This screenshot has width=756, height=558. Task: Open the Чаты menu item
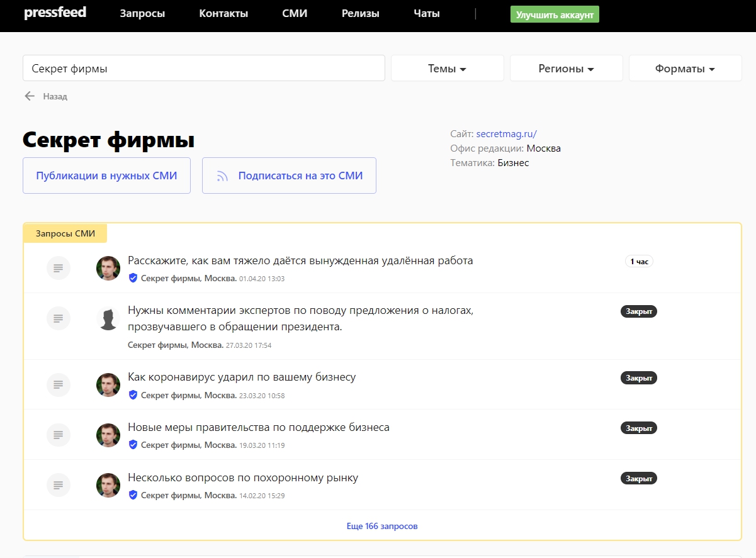(x=427, y=14)
